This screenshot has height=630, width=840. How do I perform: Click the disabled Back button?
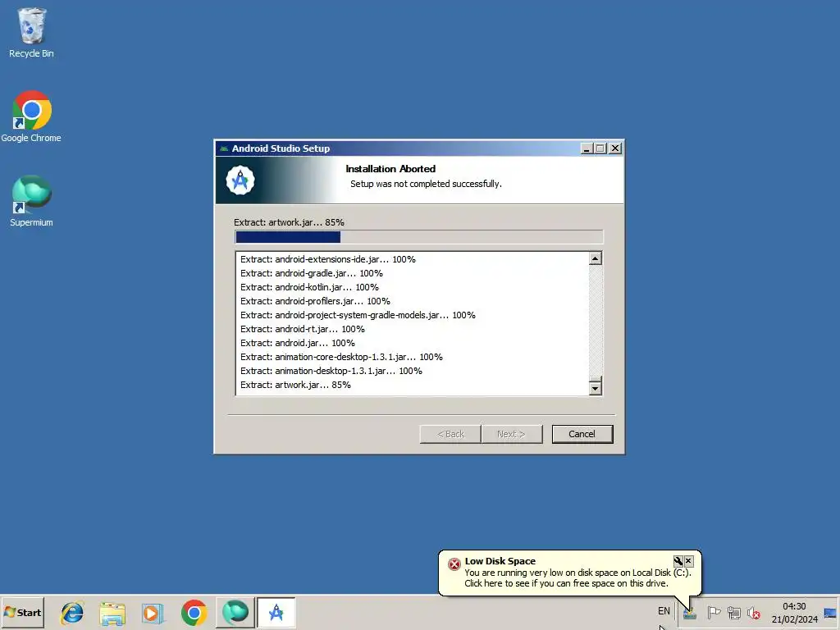tap(450, 434)
